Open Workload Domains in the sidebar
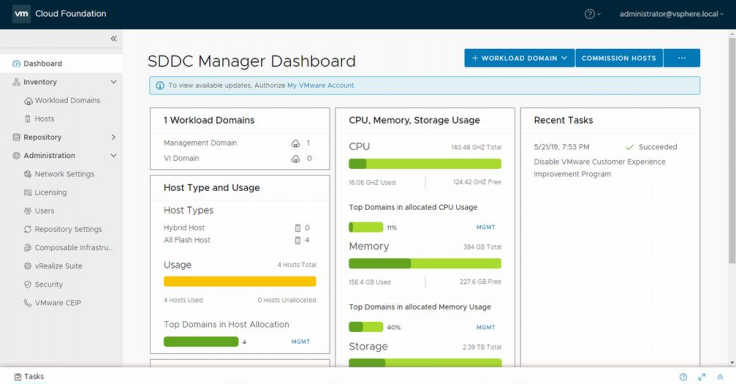 [x=68, y=100]
